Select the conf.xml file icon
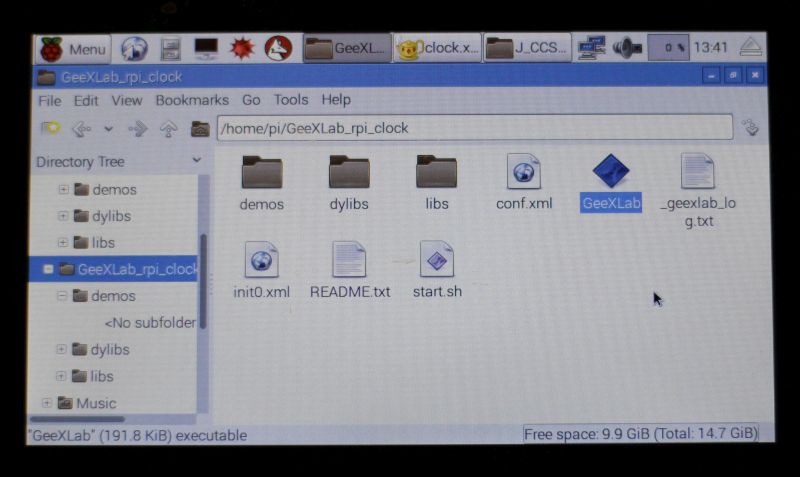800x477 pixels. (524, 171)
